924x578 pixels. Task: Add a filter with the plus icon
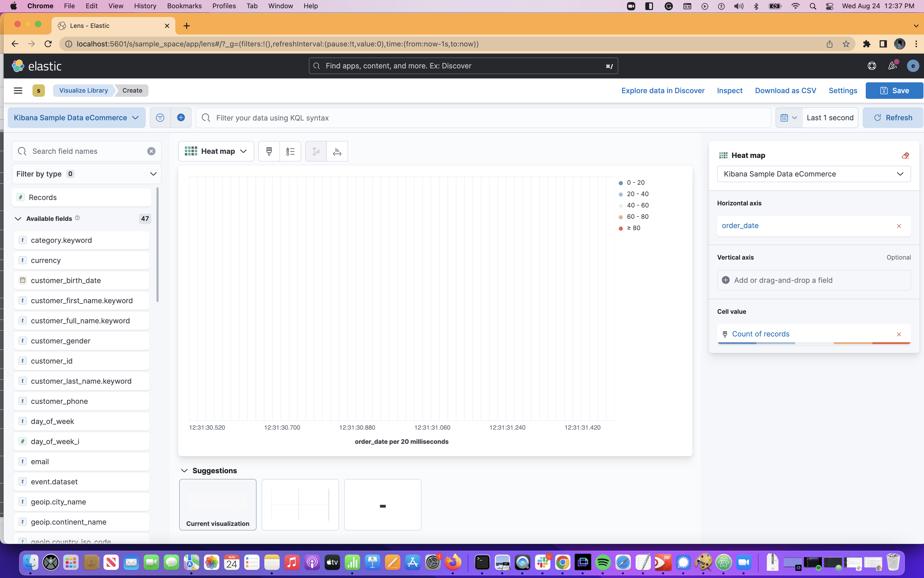(181, 118)
